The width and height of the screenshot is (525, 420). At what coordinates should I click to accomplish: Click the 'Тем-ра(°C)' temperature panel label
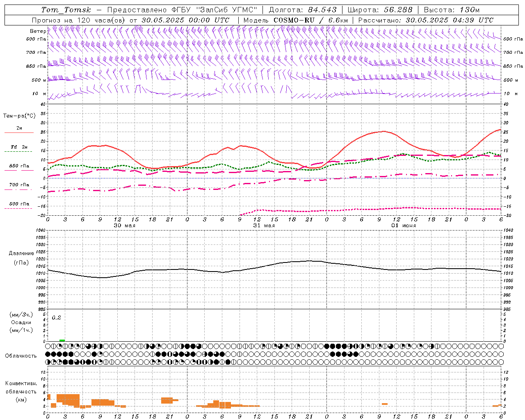click(x=19, y=116)
